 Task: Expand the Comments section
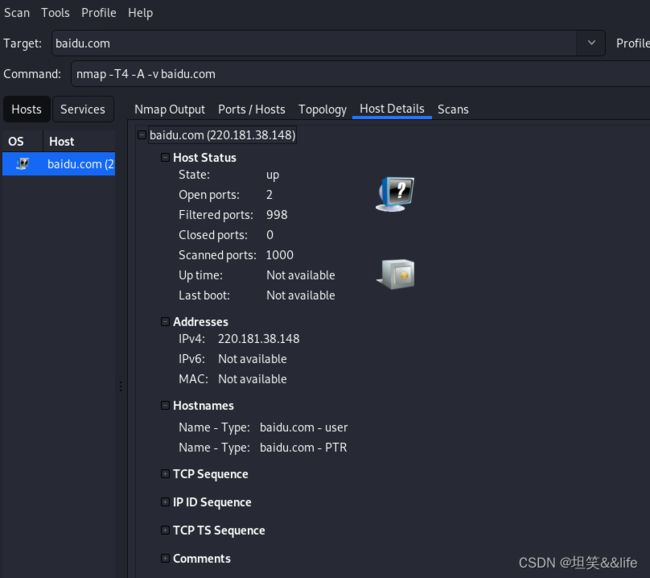pyautogui.click(x=165, y=558)
